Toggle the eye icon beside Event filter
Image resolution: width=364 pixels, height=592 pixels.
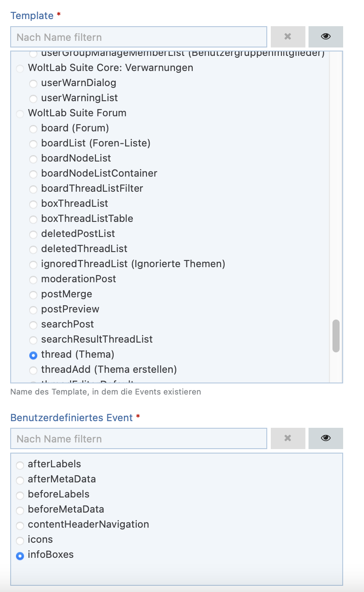[x=326, y=438]
